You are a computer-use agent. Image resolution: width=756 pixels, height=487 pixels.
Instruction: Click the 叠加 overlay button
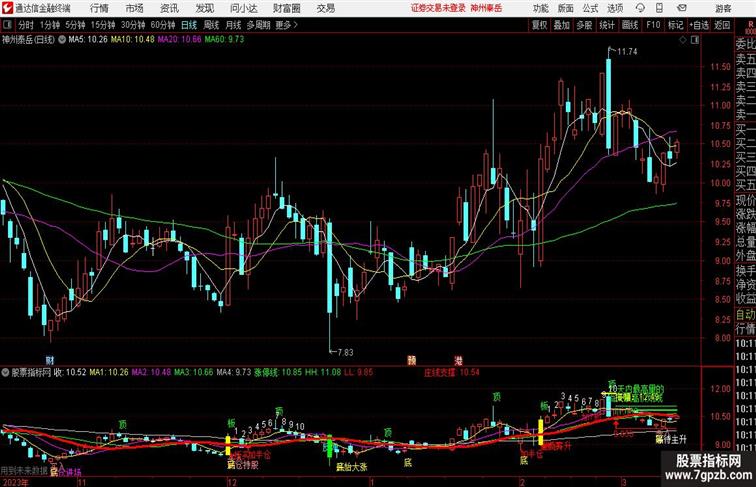tap(562, 25)
